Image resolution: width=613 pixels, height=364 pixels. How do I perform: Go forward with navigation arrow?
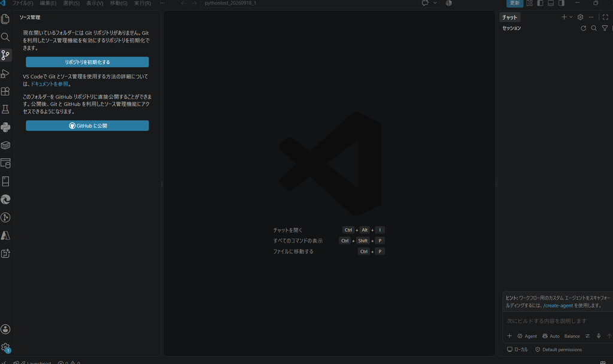(195, 3)
